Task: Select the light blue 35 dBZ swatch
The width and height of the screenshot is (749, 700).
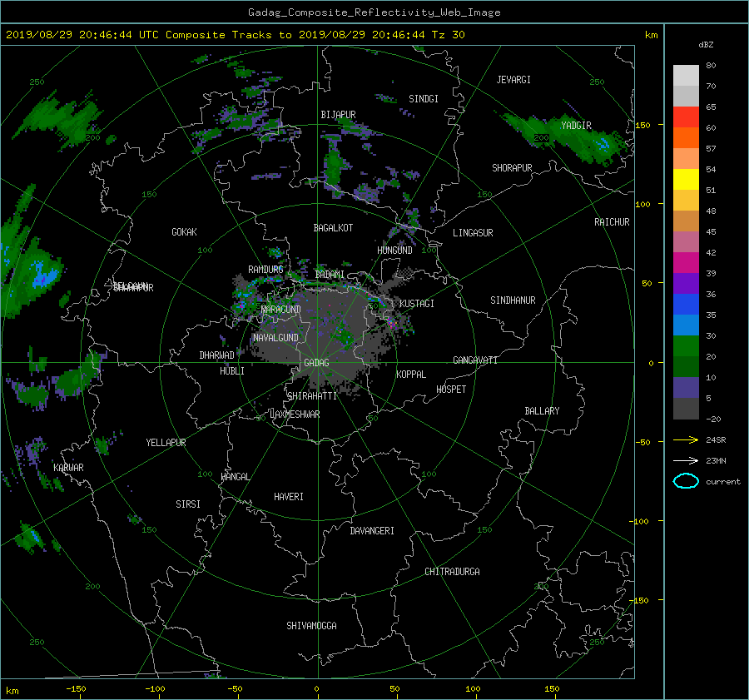Action: tap(686, 325)
